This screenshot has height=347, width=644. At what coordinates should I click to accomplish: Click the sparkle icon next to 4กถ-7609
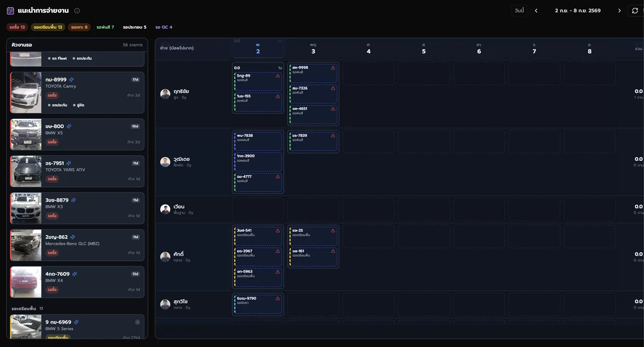tap(74, 274)
